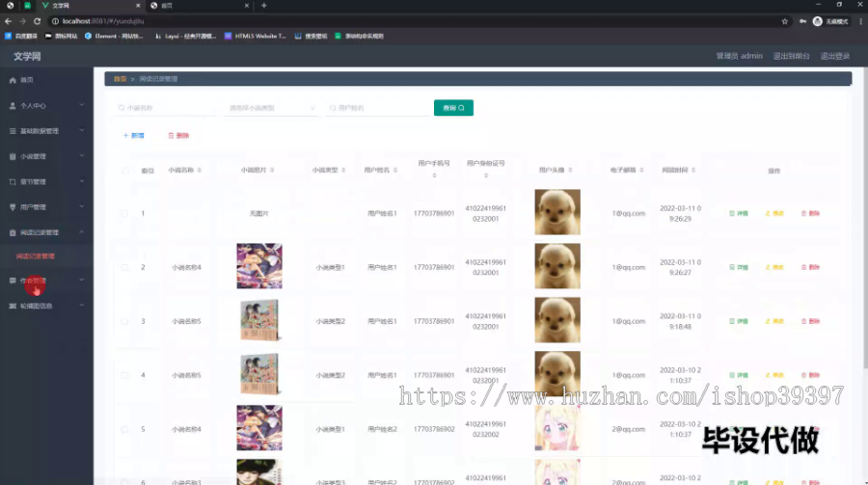The image size is (868, 485).
Task: Click the 轮播图信息 sidebar icon
Action: coord(13,306)
